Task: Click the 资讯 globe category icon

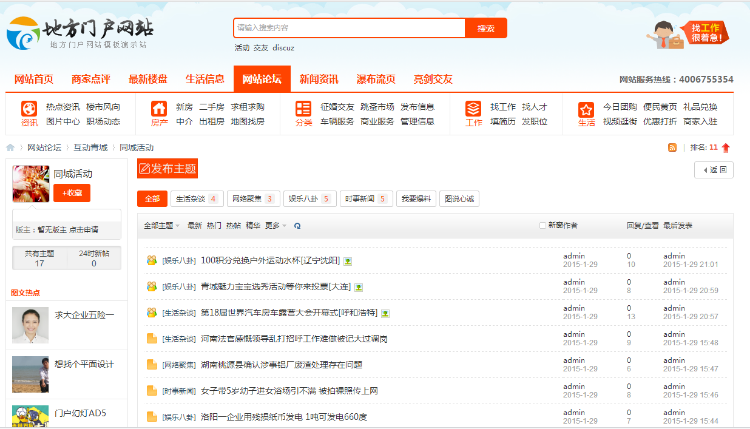Action: pos(29,109)
